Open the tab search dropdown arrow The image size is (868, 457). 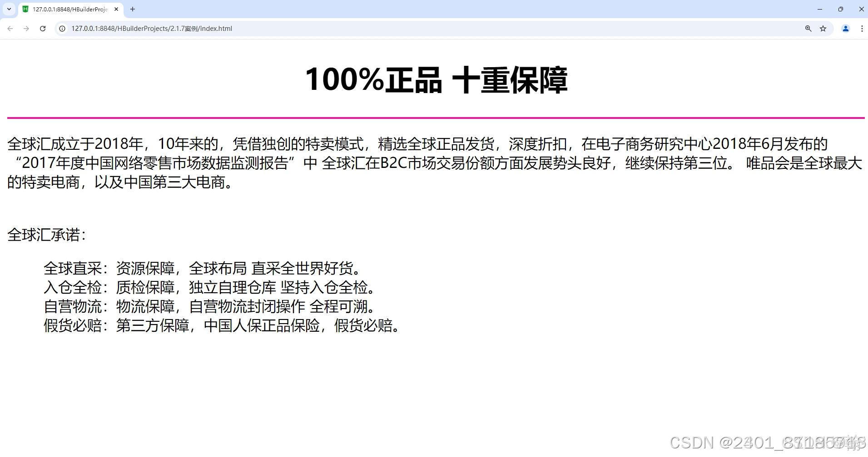[x=9, y=9]
